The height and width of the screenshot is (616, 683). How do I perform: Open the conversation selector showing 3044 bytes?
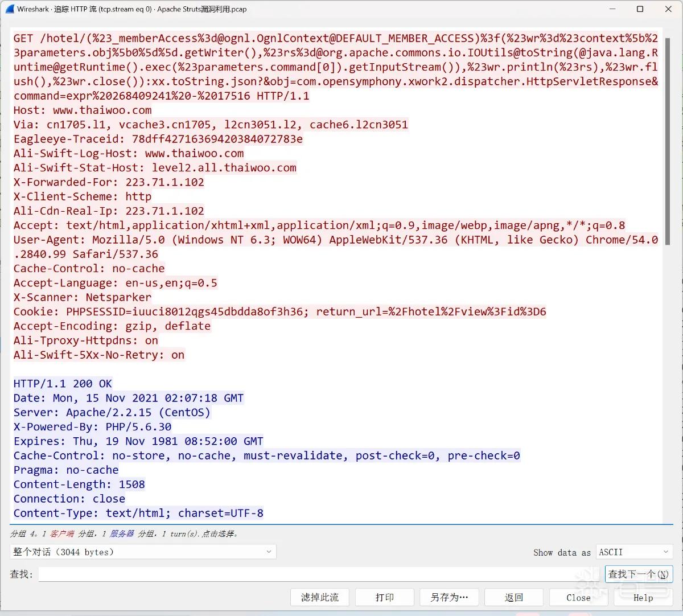[143, 552]
